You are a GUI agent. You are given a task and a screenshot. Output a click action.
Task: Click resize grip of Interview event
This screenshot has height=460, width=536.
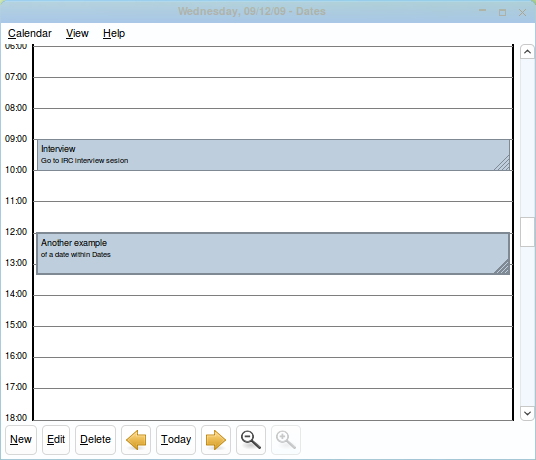pos(502,163)
